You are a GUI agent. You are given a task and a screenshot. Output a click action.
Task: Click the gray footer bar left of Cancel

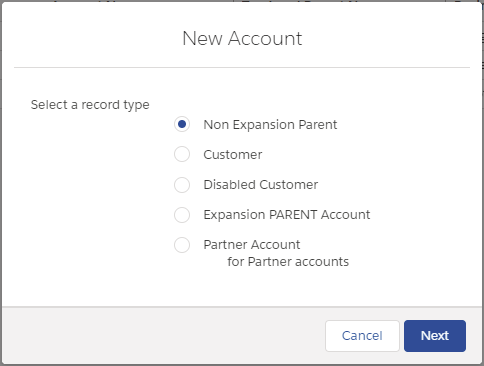[163, 336]
